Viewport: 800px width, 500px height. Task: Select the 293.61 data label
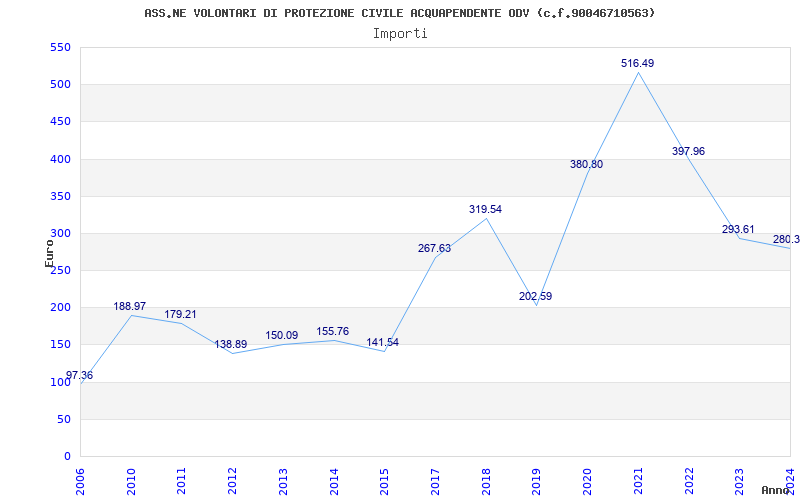click(x=738, y=230)
